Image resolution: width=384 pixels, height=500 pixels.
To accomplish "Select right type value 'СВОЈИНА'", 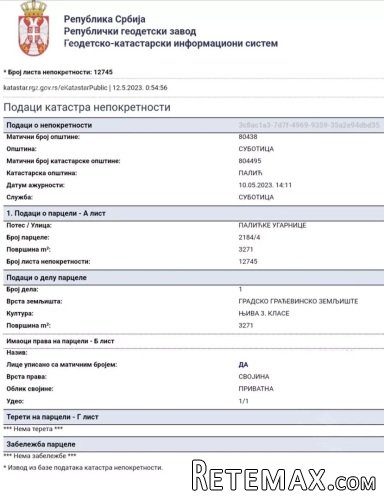I will coord(254,377).
